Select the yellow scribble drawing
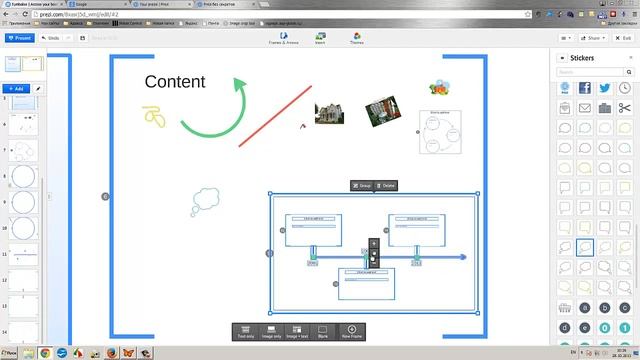 (154, 116)
